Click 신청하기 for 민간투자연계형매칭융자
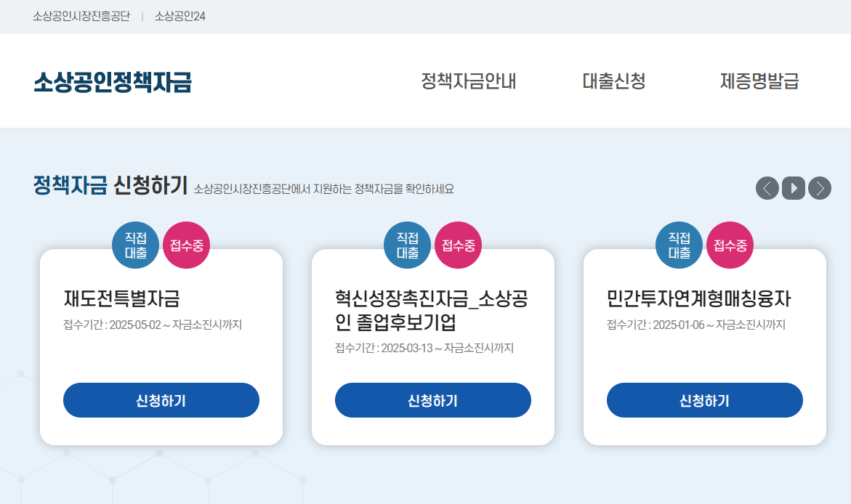This screenshot has height=504, width=851. tap(704, 400)
